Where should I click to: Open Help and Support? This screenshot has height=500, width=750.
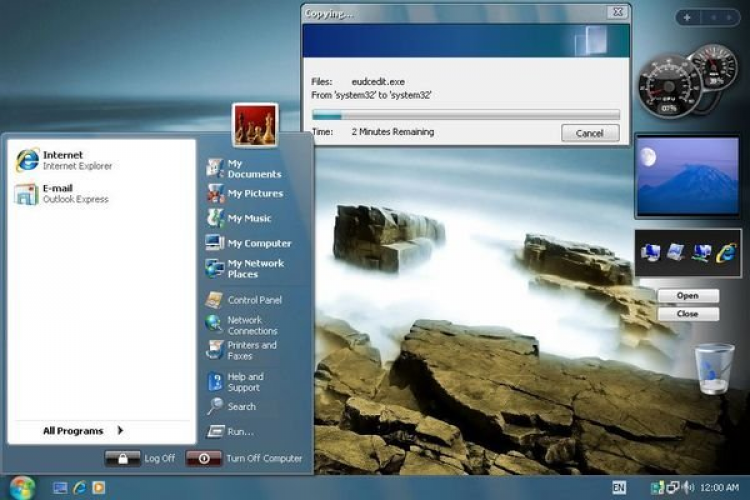click(x=236, y=382)
